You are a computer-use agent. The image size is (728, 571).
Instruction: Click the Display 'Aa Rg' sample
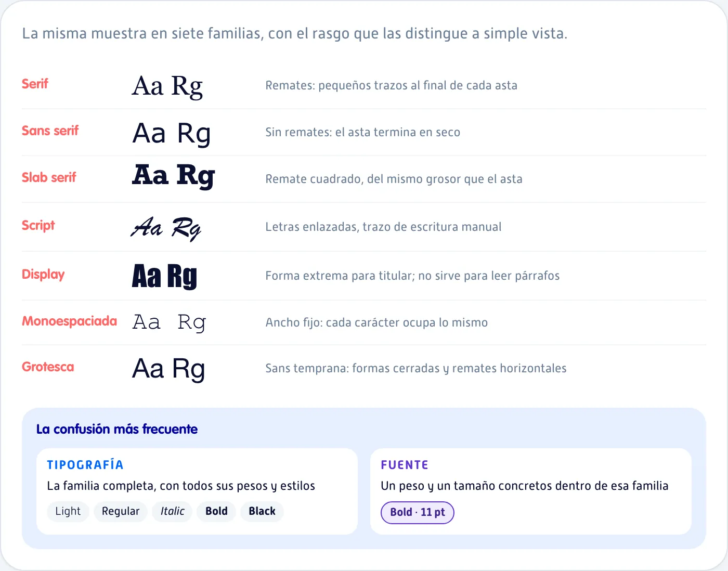coord(165,276)
